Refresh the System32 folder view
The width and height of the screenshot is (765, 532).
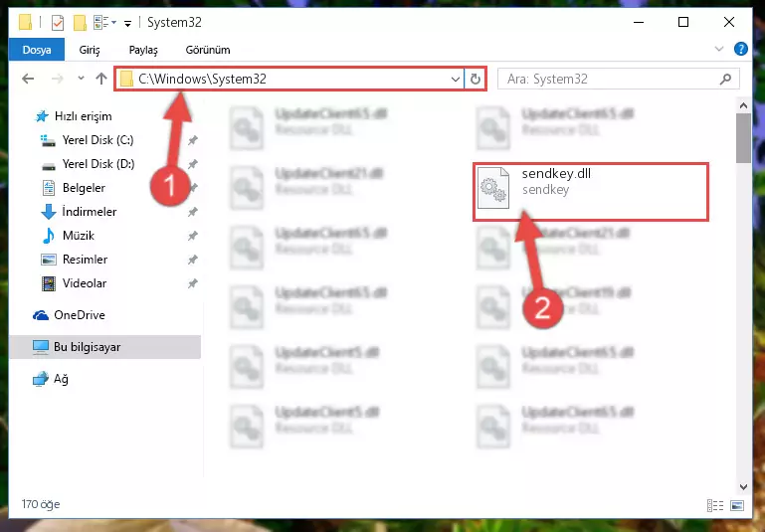[476, 79]
